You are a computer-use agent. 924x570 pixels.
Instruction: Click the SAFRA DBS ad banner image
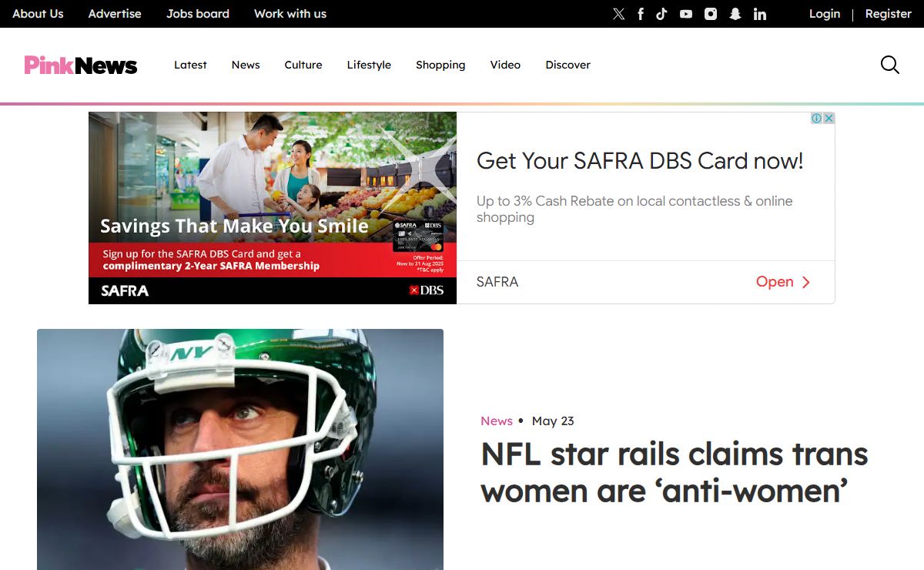click(273, 208)
